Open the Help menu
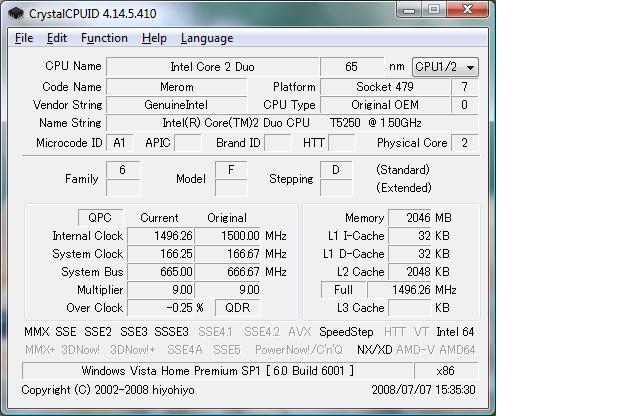640x416 pixels. pos(154,38)
